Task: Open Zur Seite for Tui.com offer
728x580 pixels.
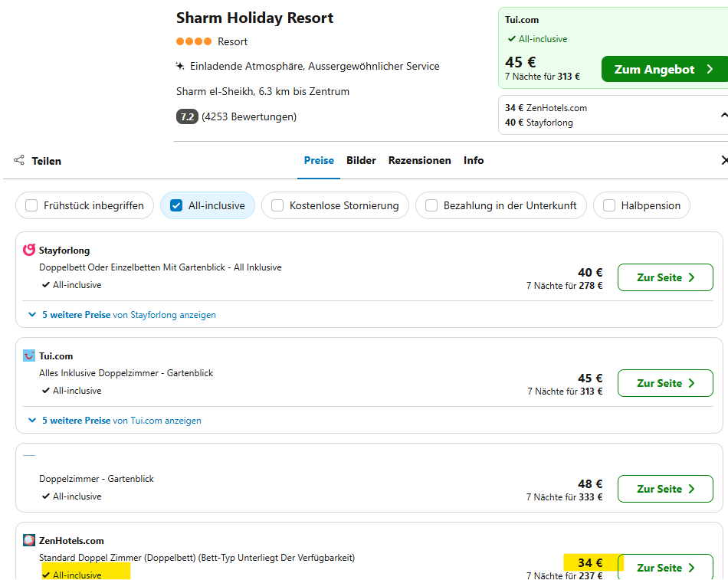Action: [665, 383]
